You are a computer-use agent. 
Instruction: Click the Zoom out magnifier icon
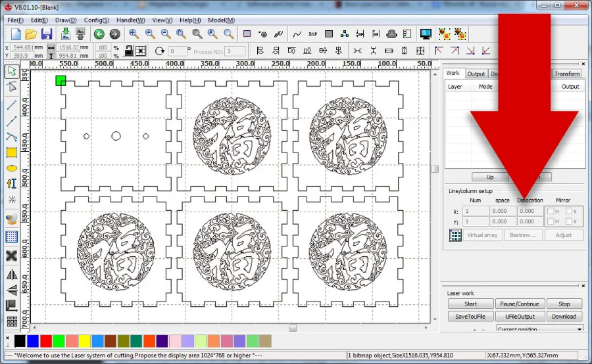click(166, 34)
